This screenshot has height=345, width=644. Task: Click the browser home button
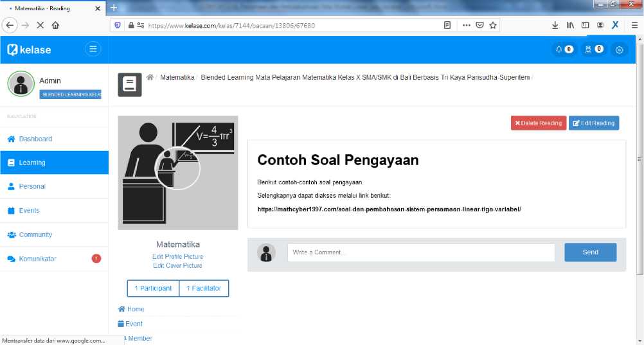coord(55,26)
